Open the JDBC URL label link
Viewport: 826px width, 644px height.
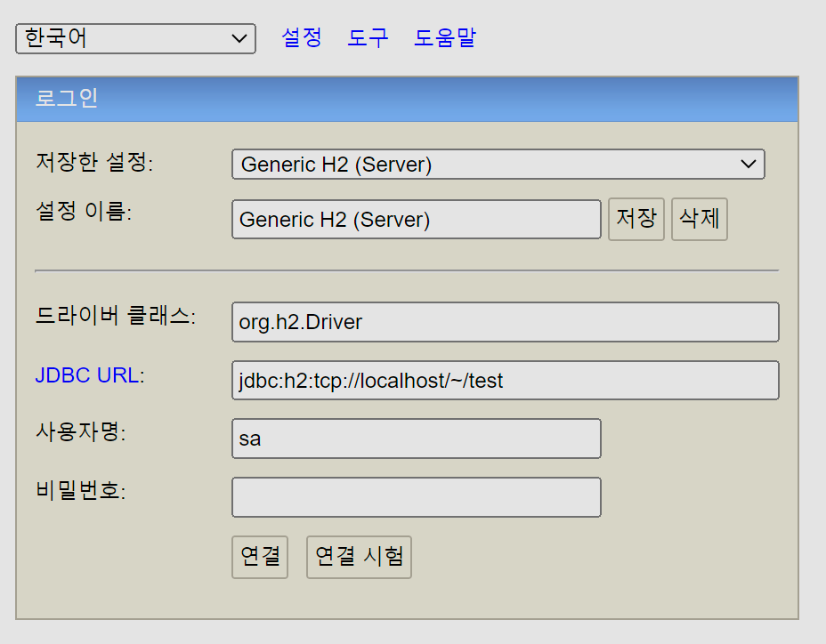pyautogui.click(x=87, y=375)
